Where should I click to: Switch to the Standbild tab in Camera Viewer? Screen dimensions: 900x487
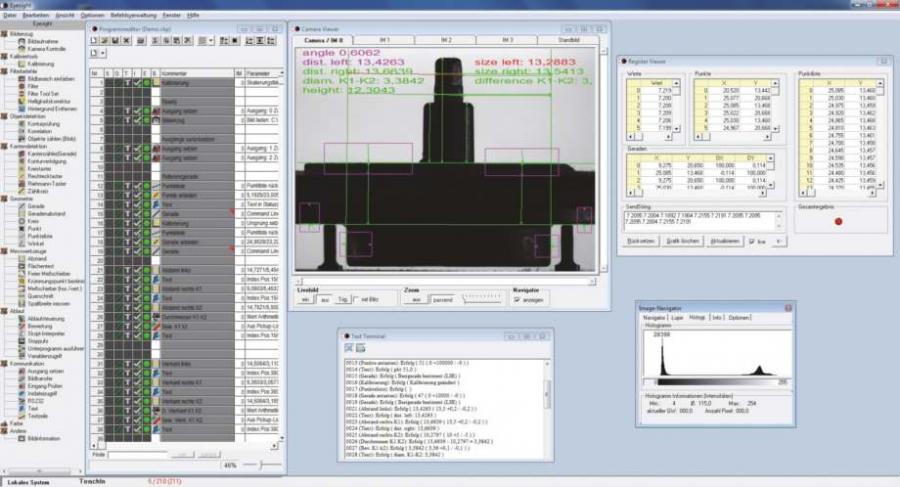coord(567,39)
